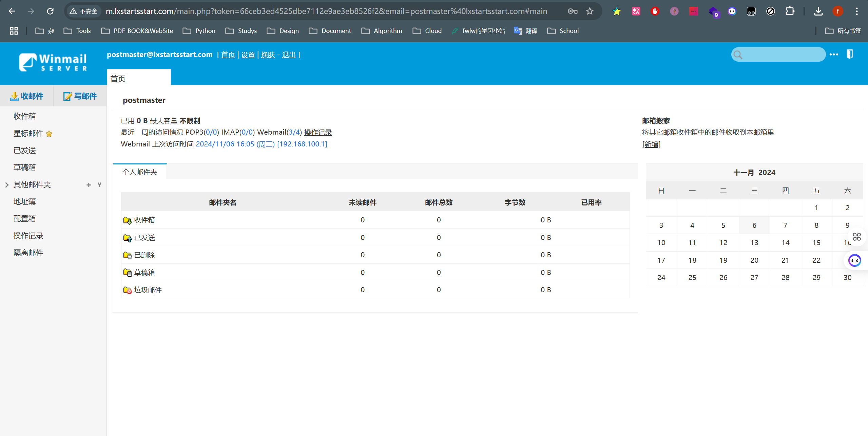This screenshot has width=868, height=436.
Task: Click the Winmail Server logo
Action: coord(53,62)
